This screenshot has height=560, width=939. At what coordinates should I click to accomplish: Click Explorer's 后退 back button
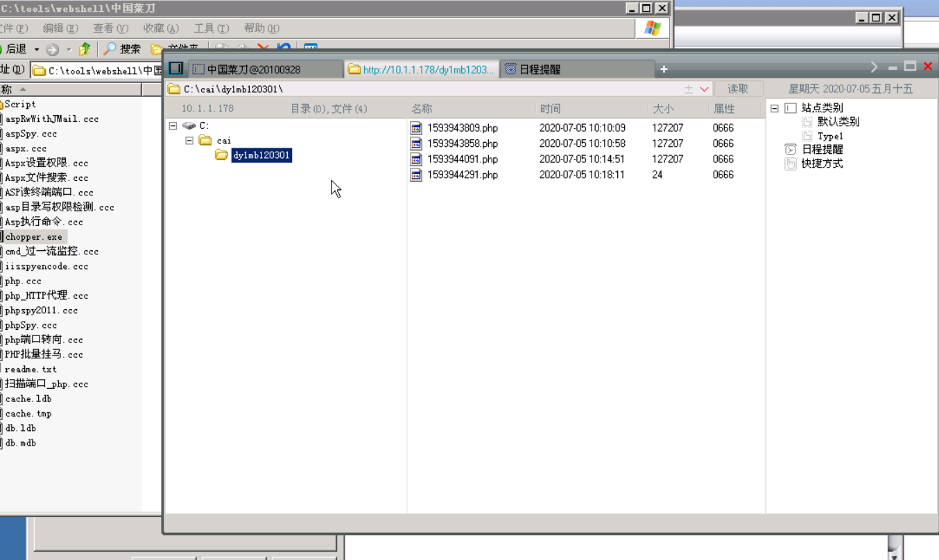pyautogui.click(x=14, y=49)
